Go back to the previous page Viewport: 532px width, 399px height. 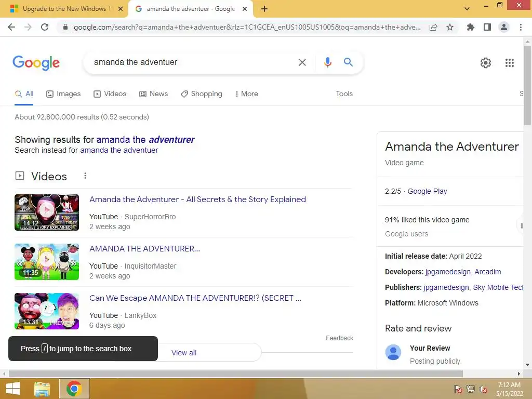point(11,27)
